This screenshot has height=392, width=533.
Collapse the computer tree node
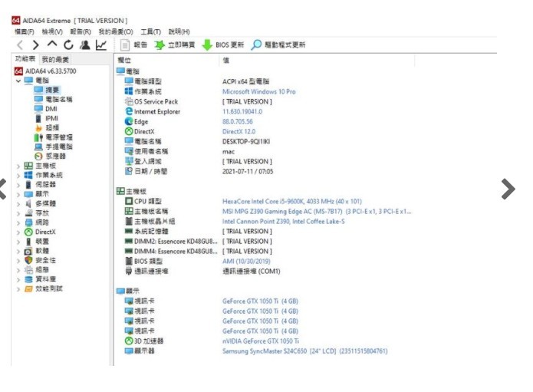(18, 81)
